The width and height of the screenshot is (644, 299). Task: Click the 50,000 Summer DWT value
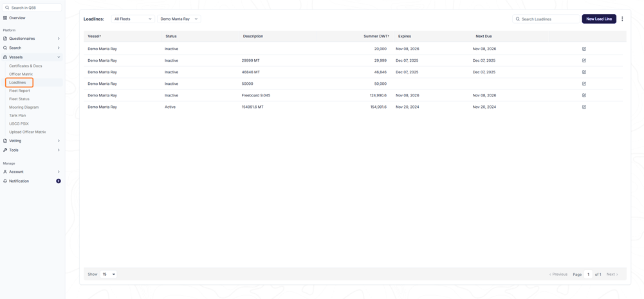click(380, 84)
